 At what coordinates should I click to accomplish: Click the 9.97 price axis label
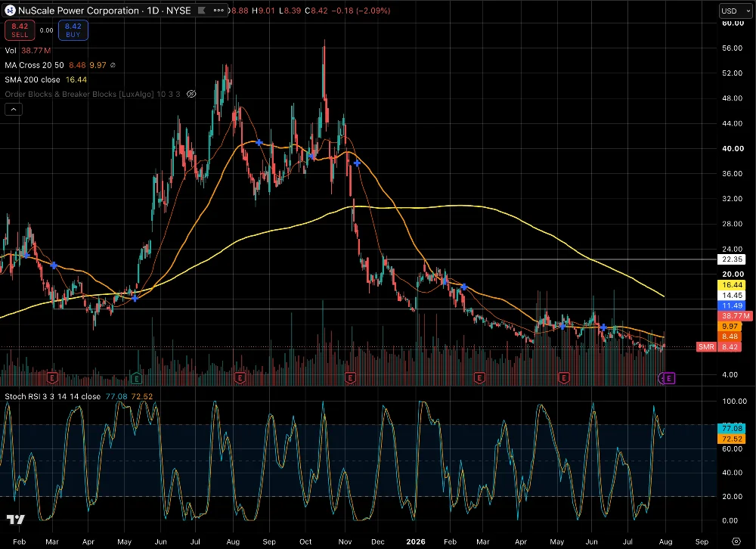click(731, 326)
